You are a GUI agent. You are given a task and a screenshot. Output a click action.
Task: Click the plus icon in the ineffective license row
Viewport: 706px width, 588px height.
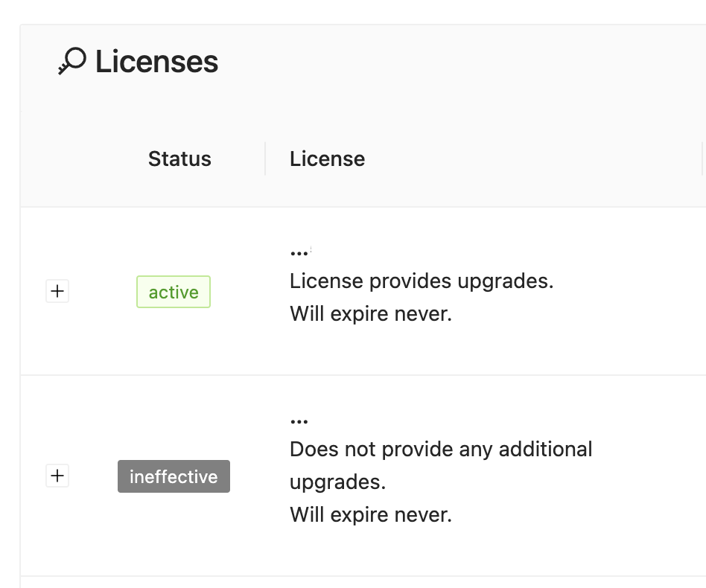[57, 476]
